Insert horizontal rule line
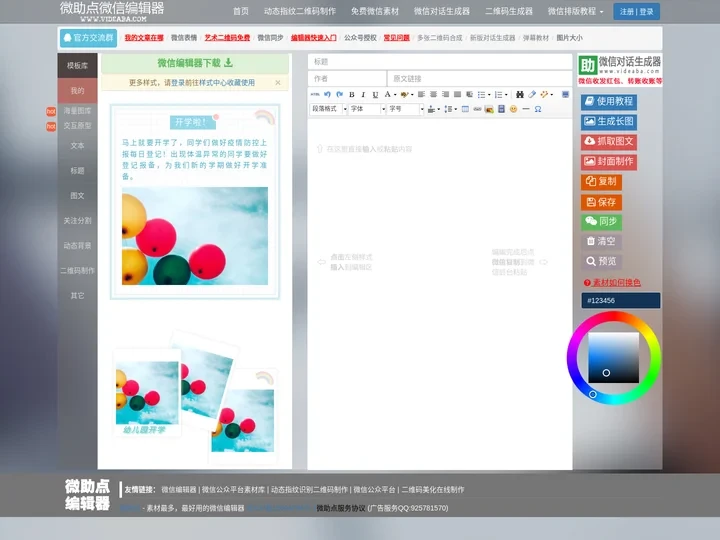 pyautogui.click(x=526, y=109)
